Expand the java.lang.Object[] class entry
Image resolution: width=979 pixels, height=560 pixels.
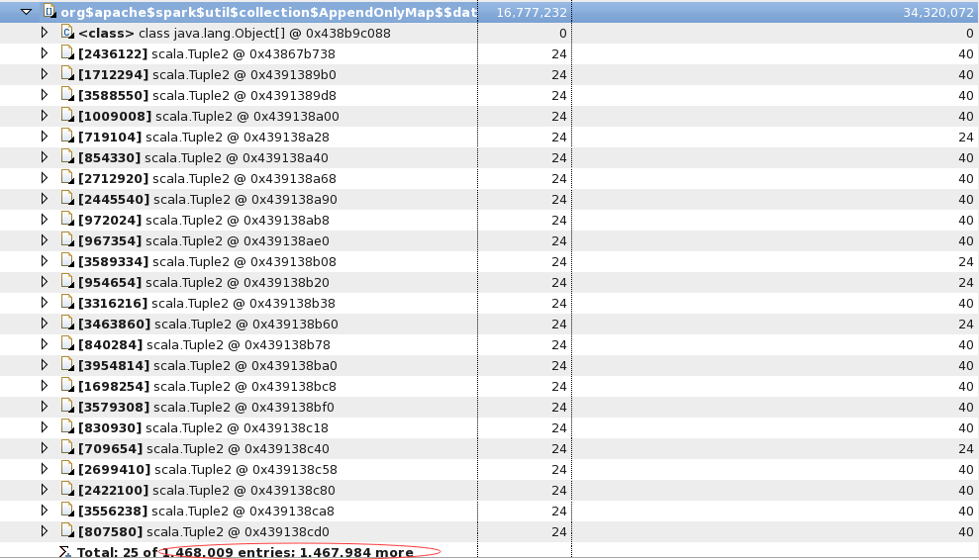tap(44, 33)
